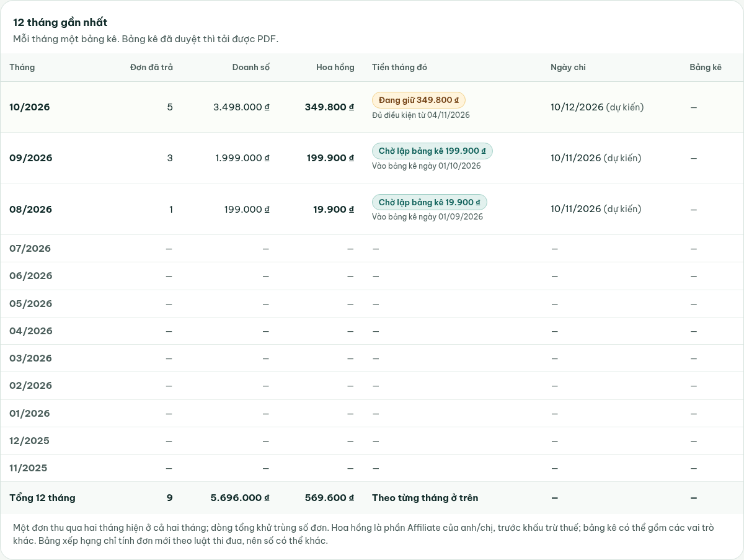Select the 10/2026 month row label
Viewport: 744px width, 560px height.
[x=30, y=107]
